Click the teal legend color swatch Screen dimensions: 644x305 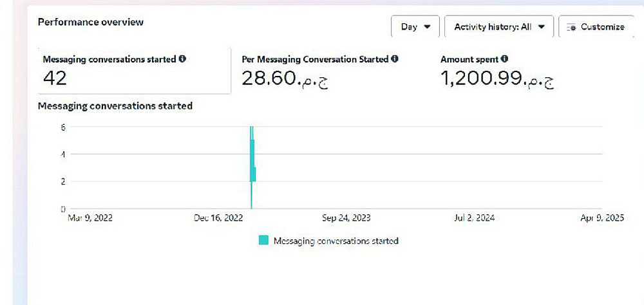pyautogui.click(x=263, y=241)
